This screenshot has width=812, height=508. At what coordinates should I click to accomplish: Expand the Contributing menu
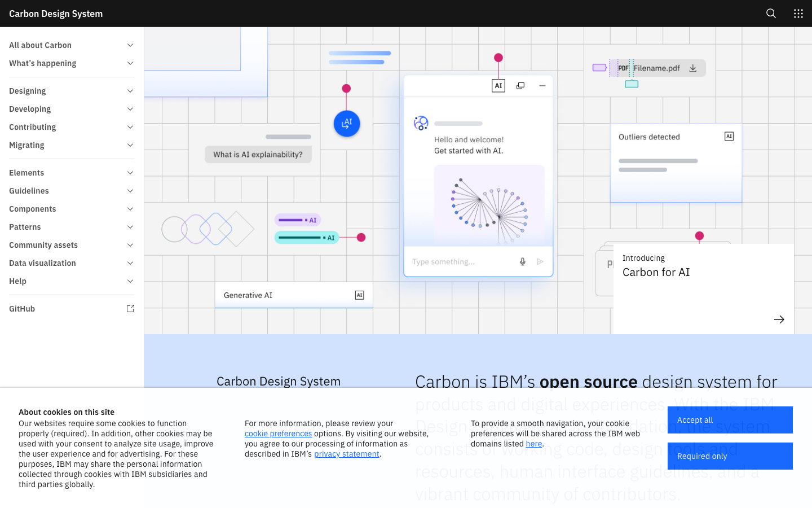72,127
